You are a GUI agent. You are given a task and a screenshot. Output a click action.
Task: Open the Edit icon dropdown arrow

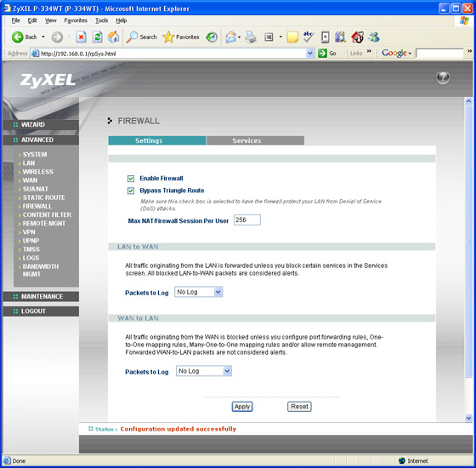click(x=280, y=37)
